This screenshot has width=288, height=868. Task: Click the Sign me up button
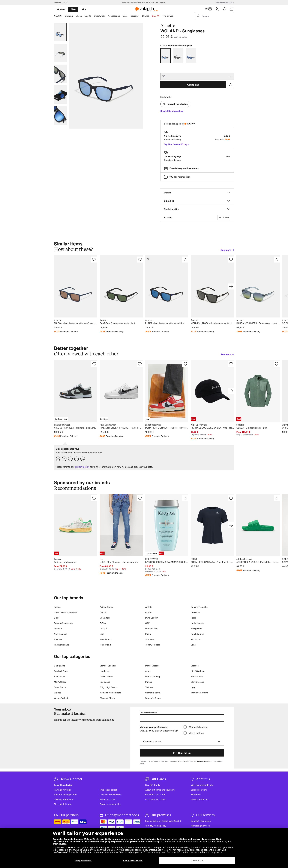pyautogui.click(x=182, y=753)
